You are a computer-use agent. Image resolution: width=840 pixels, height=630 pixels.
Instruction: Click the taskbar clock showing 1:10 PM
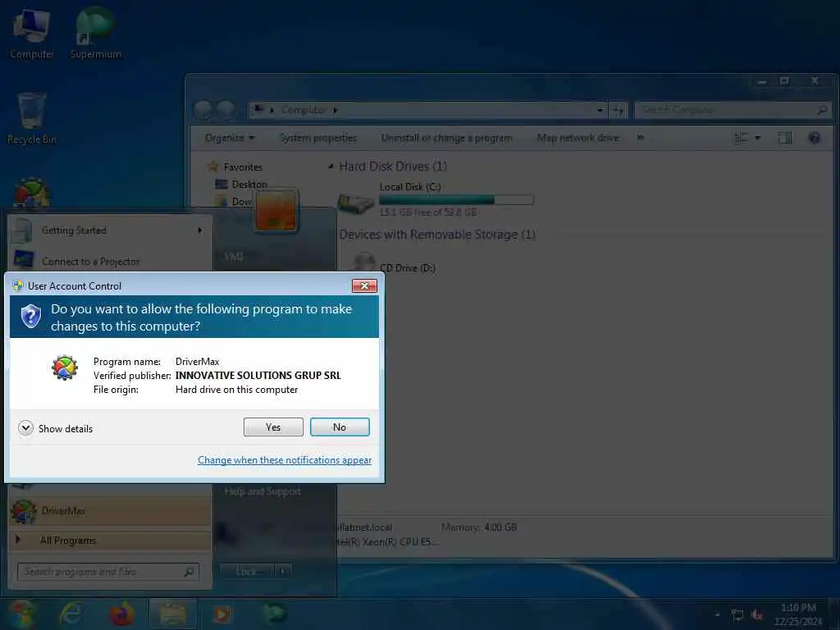(x=798, y=614)
